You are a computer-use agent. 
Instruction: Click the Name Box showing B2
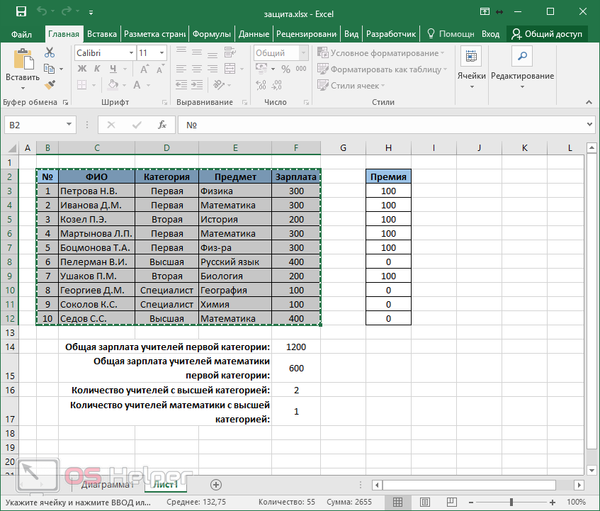[x=34, y=125]
